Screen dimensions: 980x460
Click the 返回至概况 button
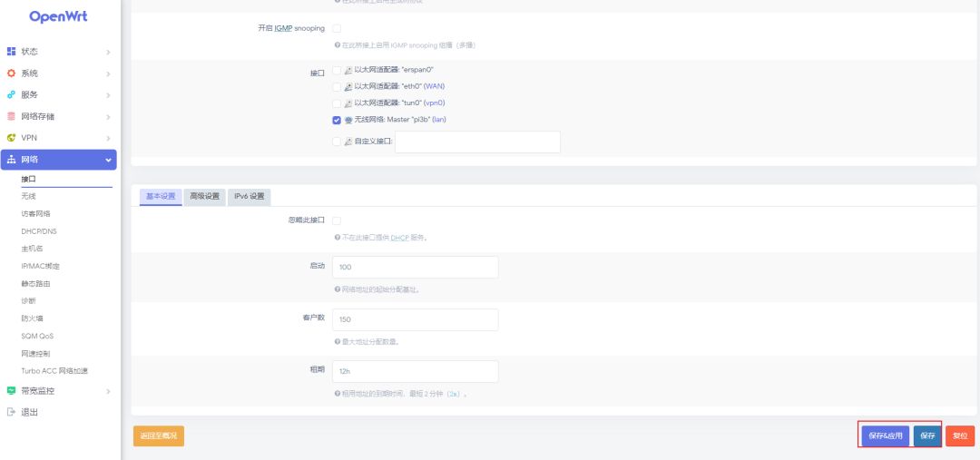[x=159, y=436]
